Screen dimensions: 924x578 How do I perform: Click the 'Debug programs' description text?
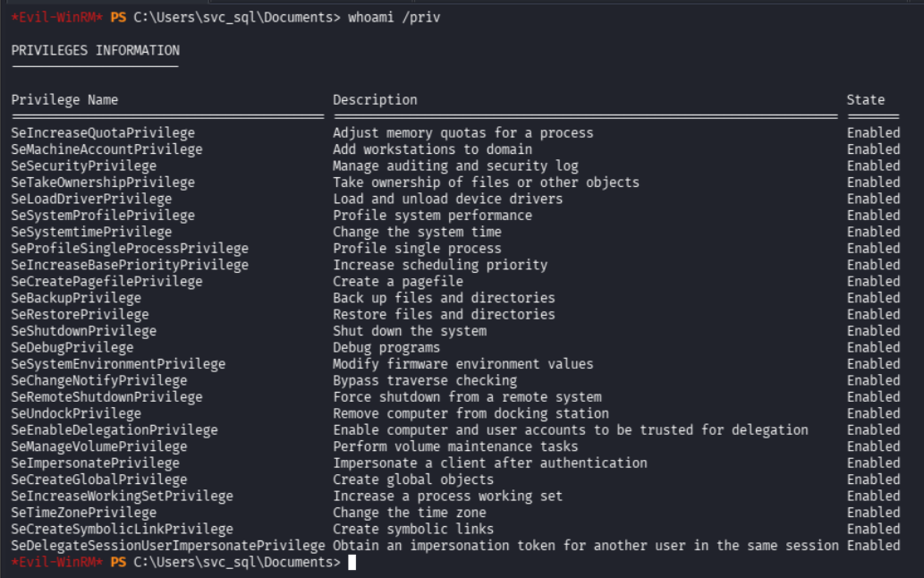386,347
